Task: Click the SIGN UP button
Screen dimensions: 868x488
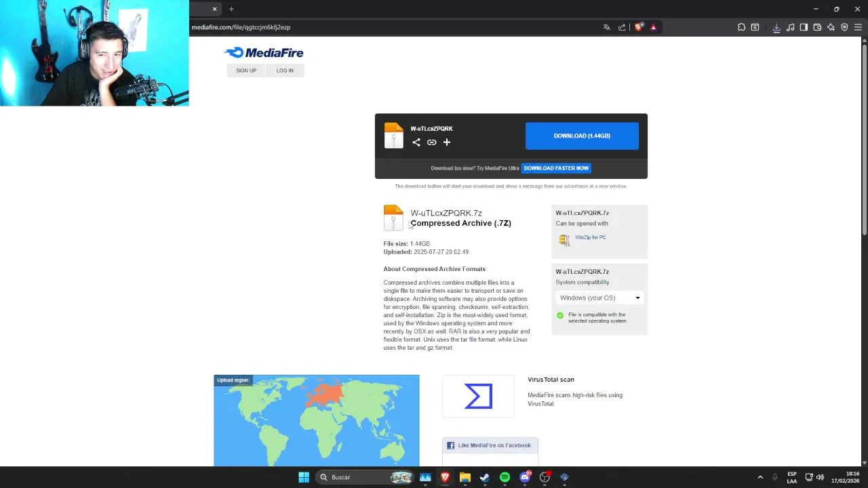Action: 246,70
